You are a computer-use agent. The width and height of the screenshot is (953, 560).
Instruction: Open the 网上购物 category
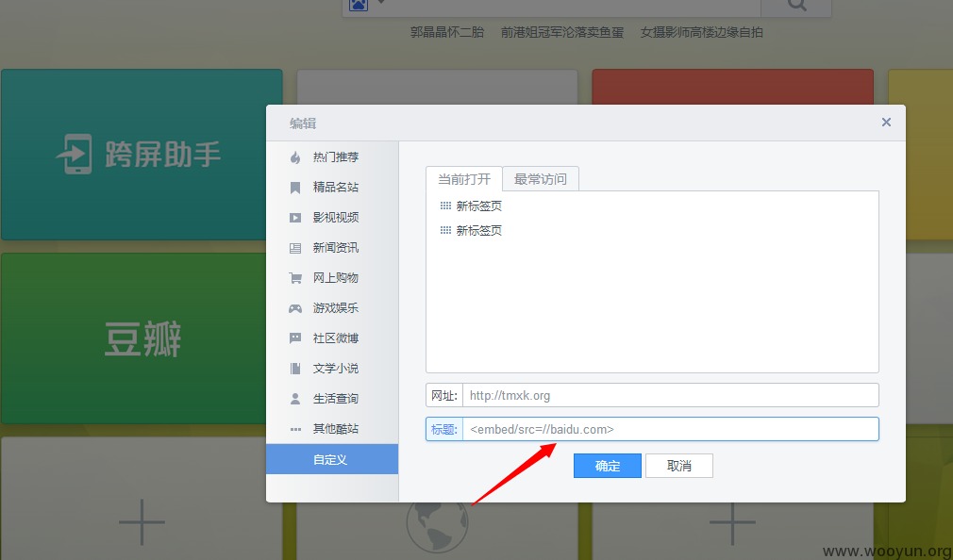click(x=332, y=278)
